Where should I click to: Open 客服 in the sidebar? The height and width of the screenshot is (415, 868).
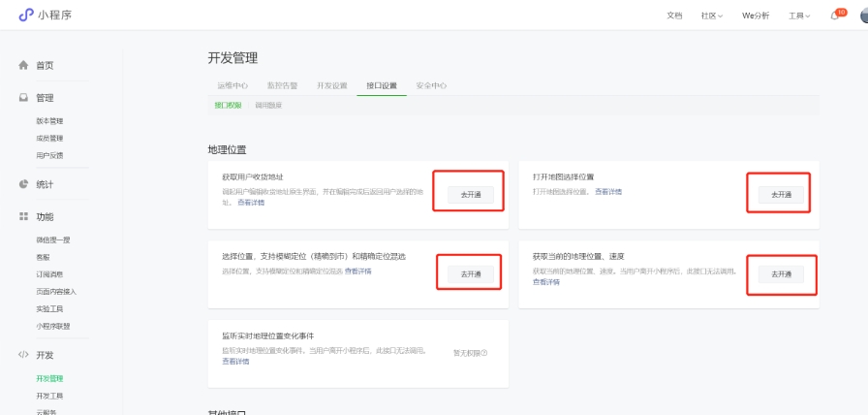44,257
